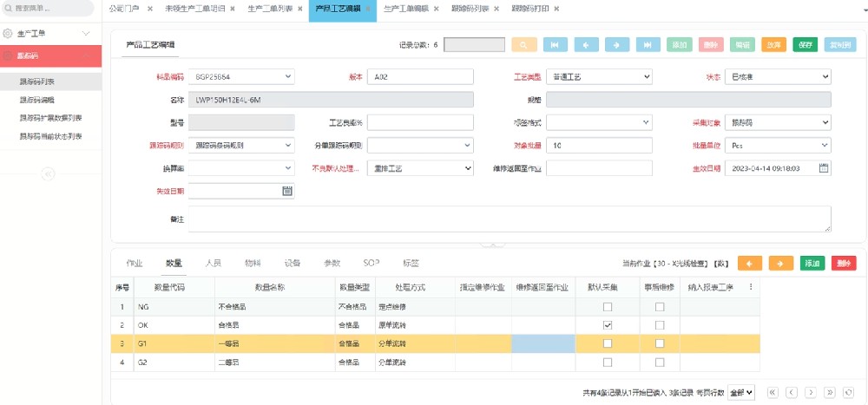Open the 作业 sub-tab

[135, 264]
